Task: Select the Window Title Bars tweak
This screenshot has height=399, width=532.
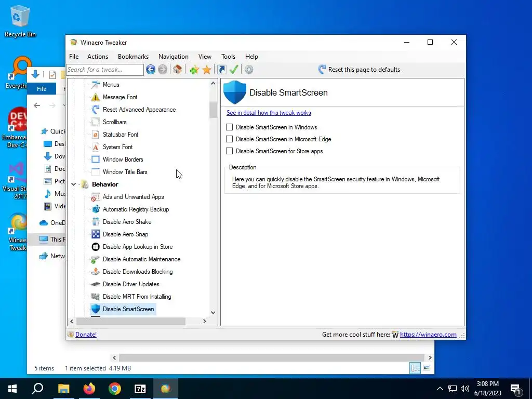Action: [x=125, y=171]
